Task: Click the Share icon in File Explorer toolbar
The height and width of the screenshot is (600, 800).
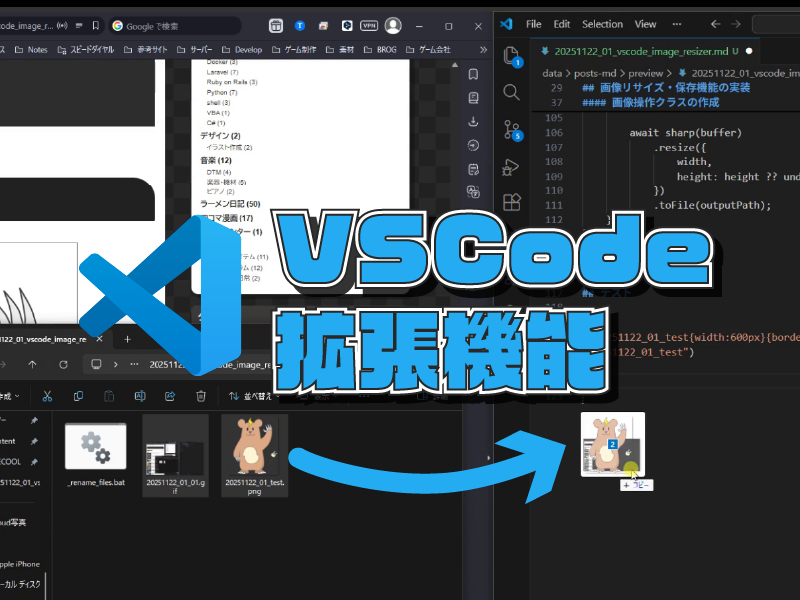Action: (x=170, y=396)
